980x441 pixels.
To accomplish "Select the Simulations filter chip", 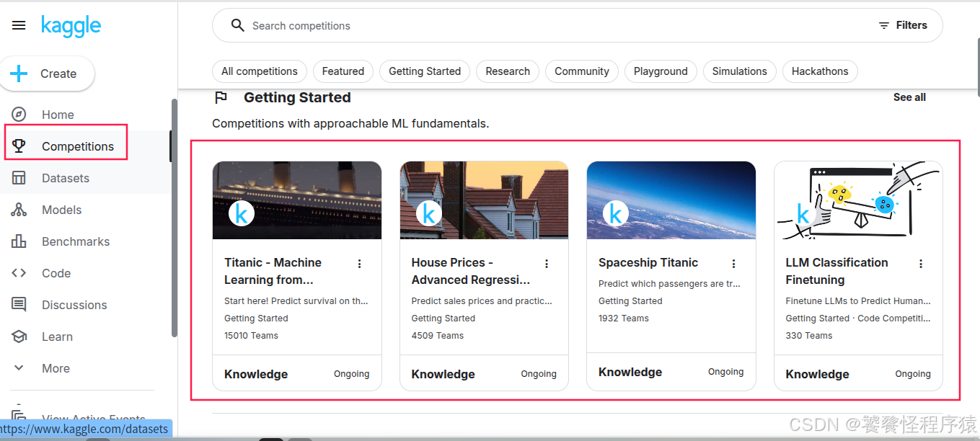I will (740, 71).
